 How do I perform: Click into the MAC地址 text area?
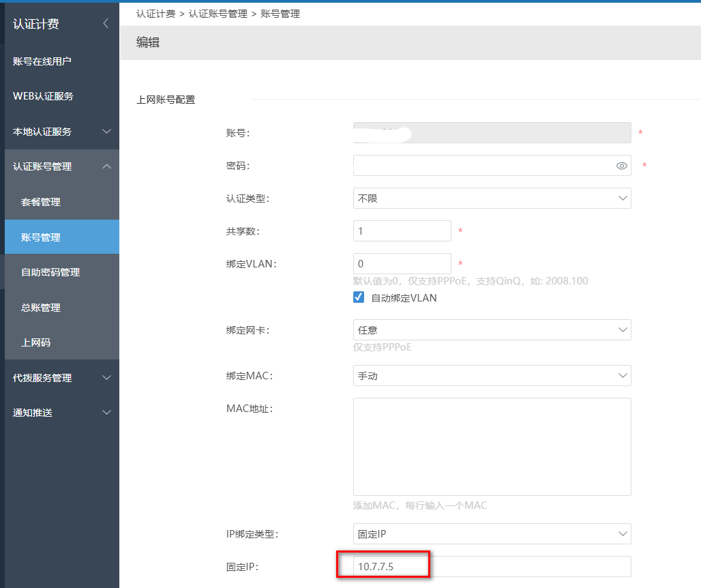(492, 447)
